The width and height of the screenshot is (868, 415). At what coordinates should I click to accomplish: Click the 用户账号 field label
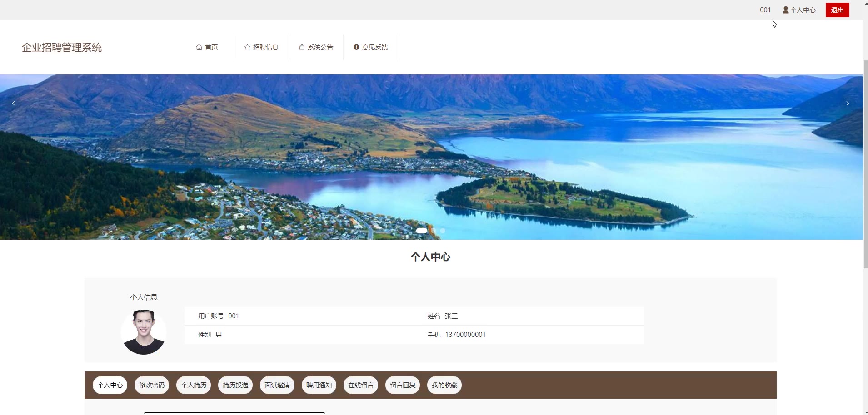pyautogui.click(x=211, y=316)
